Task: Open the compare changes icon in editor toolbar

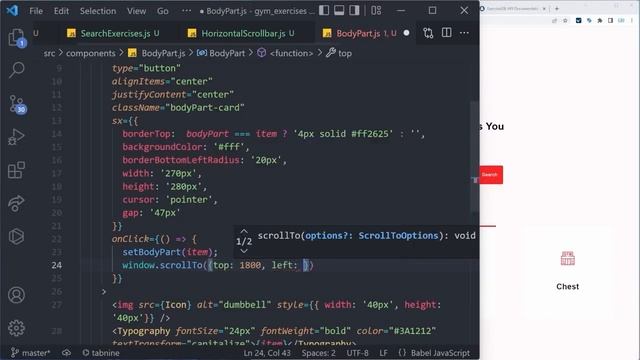Action: coord(428,33)
